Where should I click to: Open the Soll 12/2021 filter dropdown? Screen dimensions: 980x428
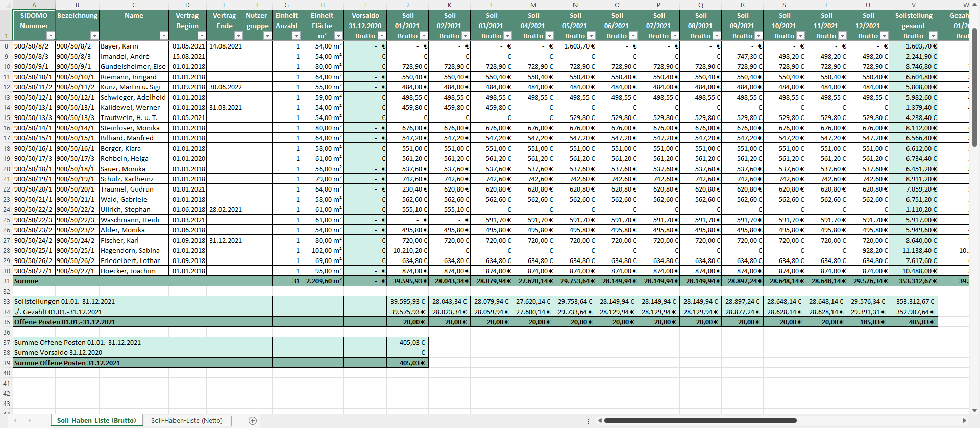click(x=884, y=36)
